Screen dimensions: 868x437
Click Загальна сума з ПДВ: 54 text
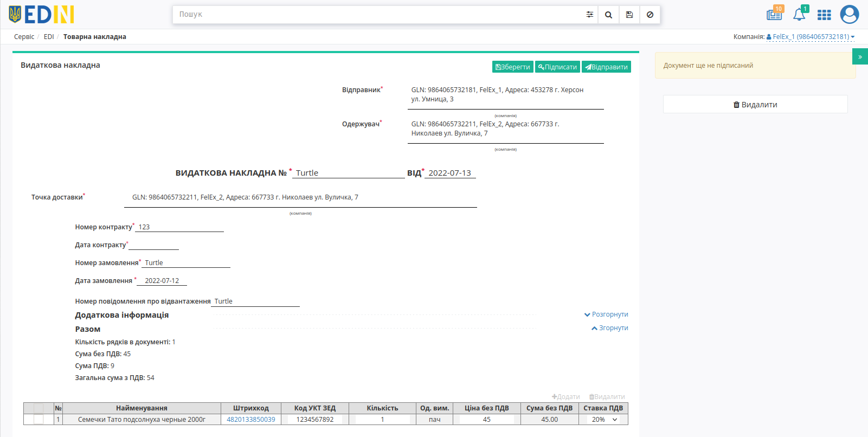[114, 378]
